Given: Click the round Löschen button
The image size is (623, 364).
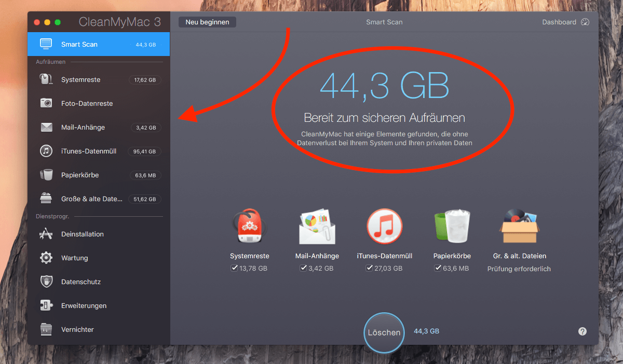Looking at the screenshot, I should click(x=384, y=332).
